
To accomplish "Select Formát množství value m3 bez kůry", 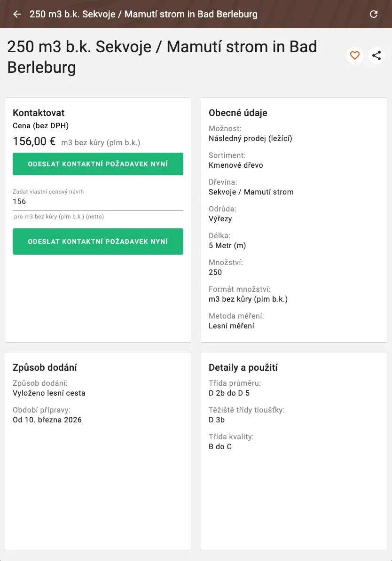I will pyautogui.click(x=248, y=299).
